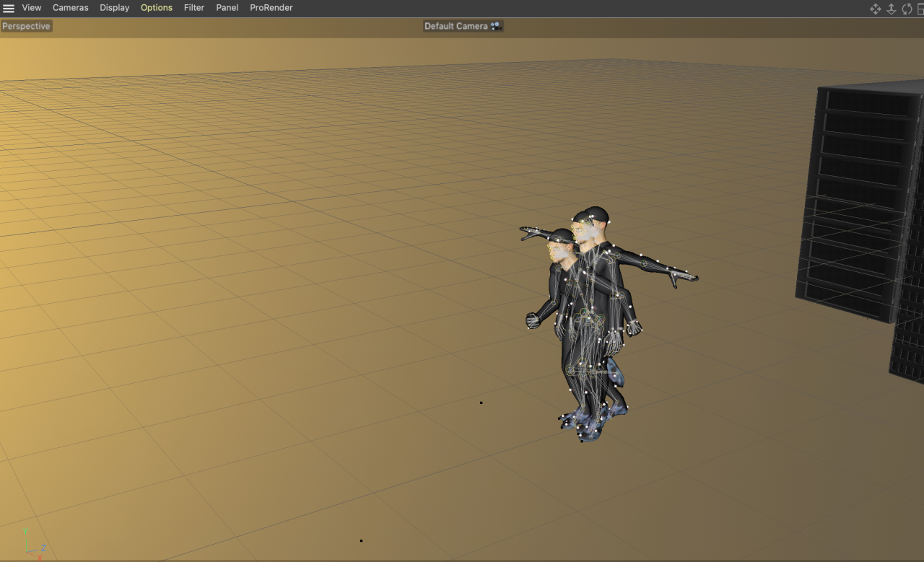Click the XYZ world axis gizmo
This screenshot has height=562, width=924.
click(30, 547)
